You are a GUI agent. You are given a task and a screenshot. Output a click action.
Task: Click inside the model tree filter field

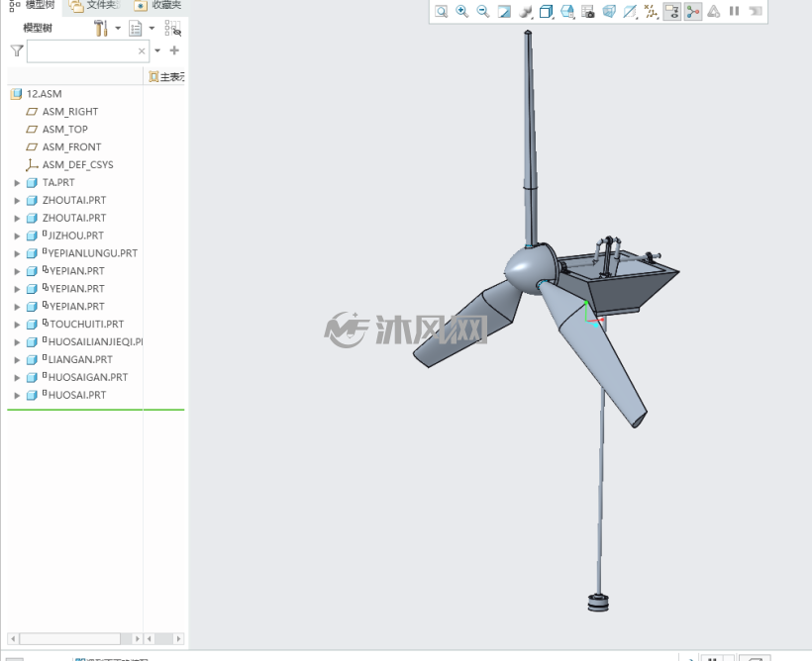82,51
